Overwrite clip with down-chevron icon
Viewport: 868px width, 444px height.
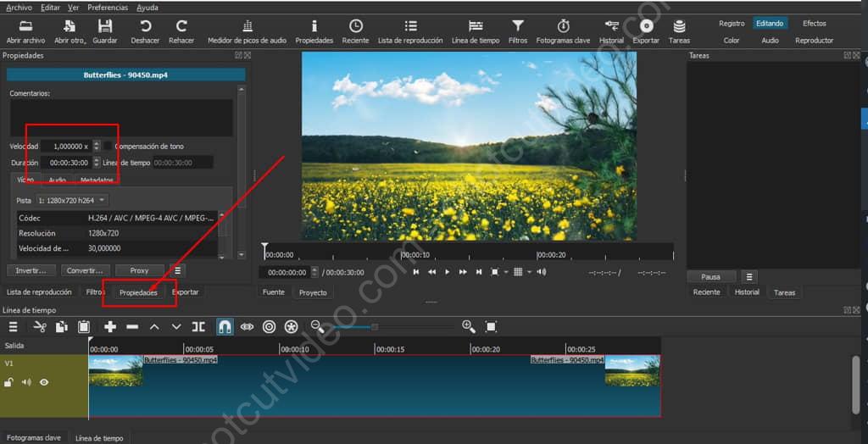click(x=176, y=326)
